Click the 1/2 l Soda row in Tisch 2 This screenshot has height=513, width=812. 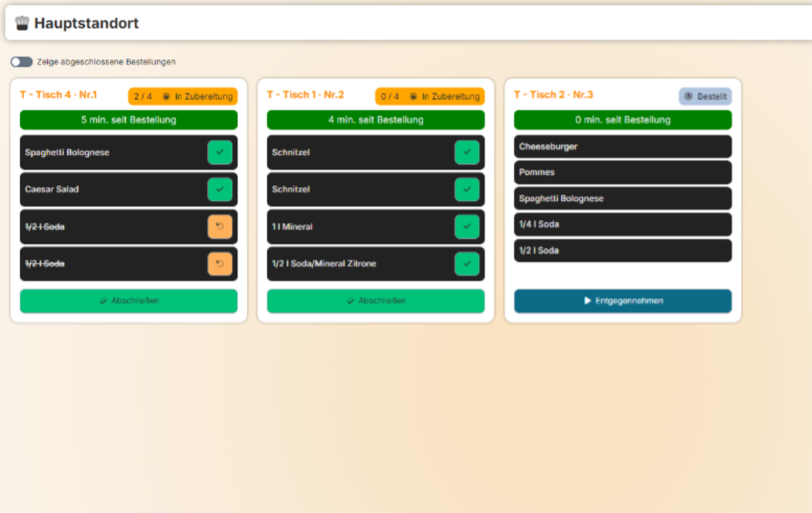click(623, 250)
